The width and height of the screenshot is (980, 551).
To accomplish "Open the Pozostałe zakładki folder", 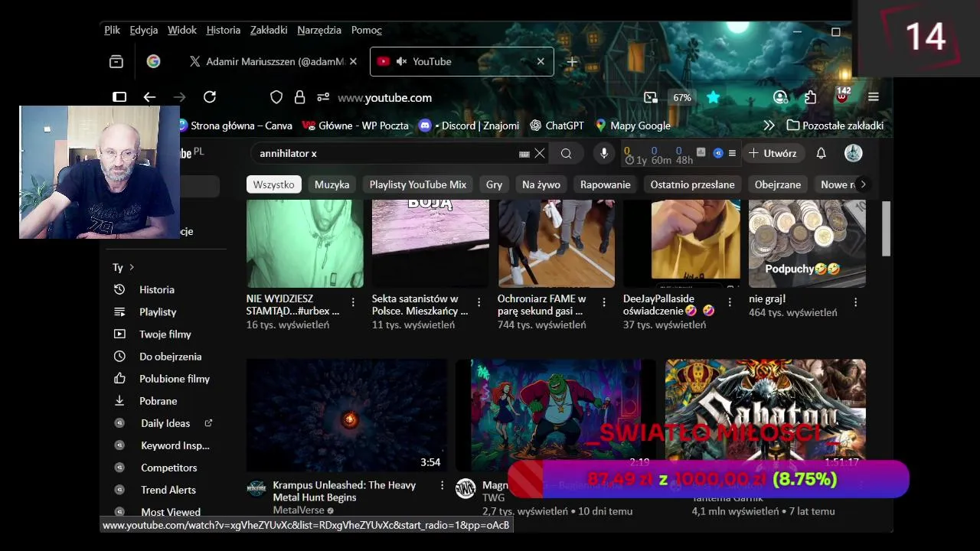I will pyautogui.click(x=835, y=126).
